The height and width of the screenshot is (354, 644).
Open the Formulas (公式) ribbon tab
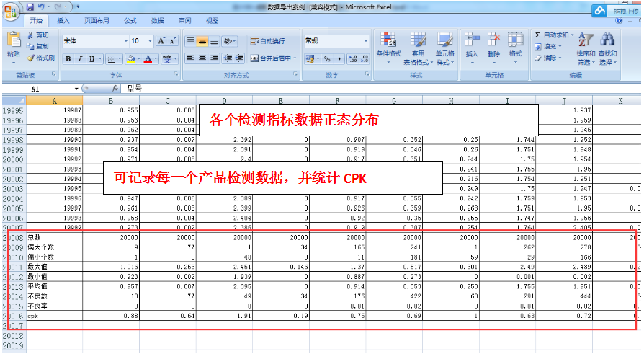click(130, 21)
